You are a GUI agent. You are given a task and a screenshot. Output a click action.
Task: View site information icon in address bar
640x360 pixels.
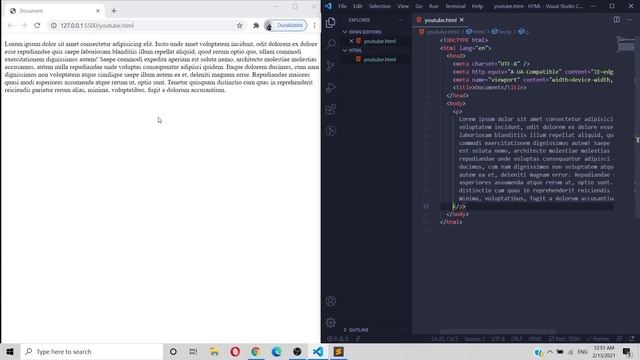click(x=53, y=25)
